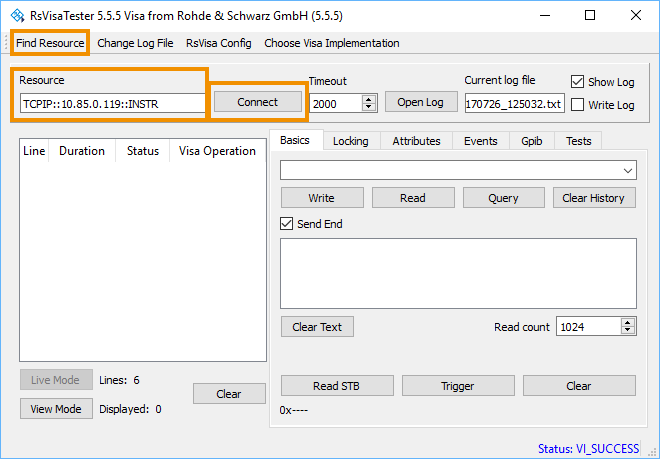Screen dimensions: 660x459
Task: Click the Write button
Action: click(322, 198)
